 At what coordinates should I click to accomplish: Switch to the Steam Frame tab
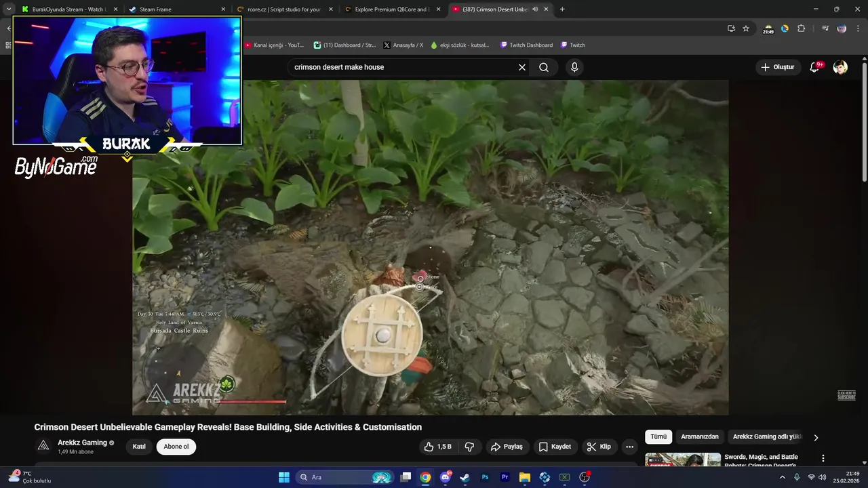tap(177, 9)
